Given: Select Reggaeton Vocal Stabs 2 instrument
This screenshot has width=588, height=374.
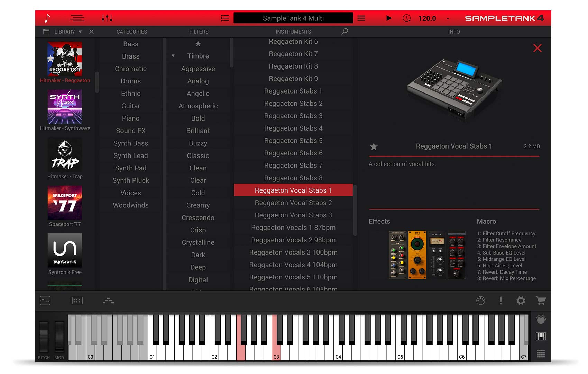Looking at the screenshot, I should coord(293,203).
